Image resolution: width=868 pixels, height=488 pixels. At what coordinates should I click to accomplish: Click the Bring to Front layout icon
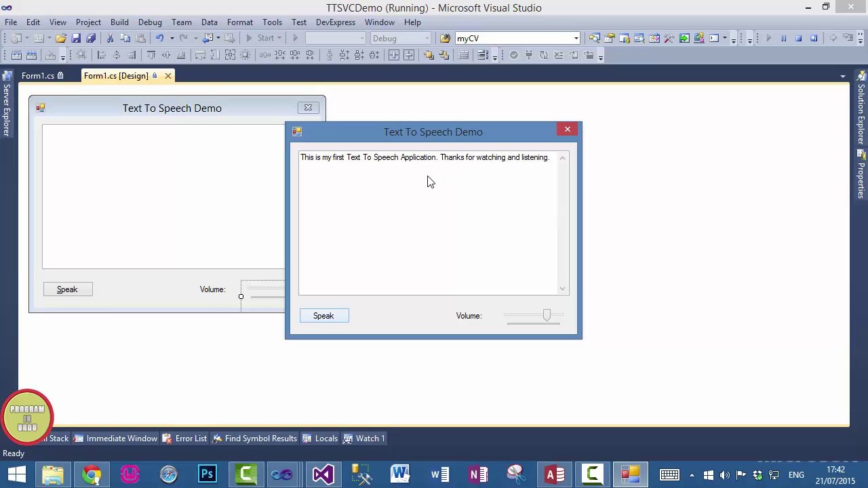429,55
